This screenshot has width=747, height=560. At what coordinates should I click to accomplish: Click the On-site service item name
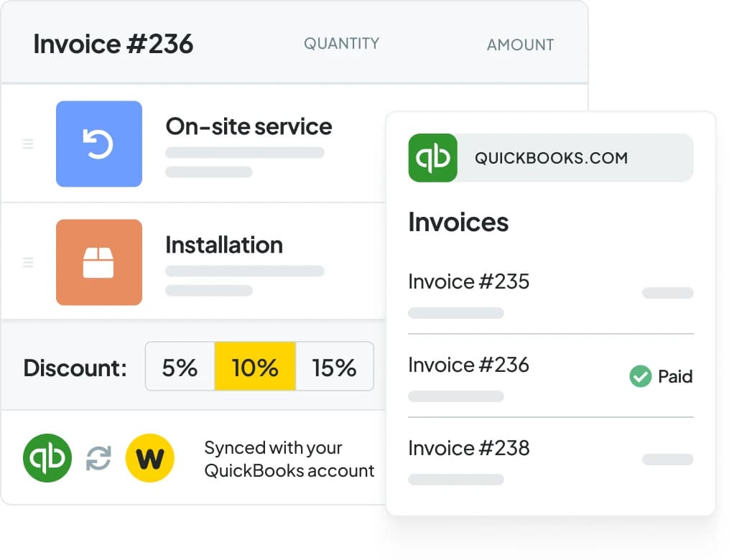click(249, 126)
